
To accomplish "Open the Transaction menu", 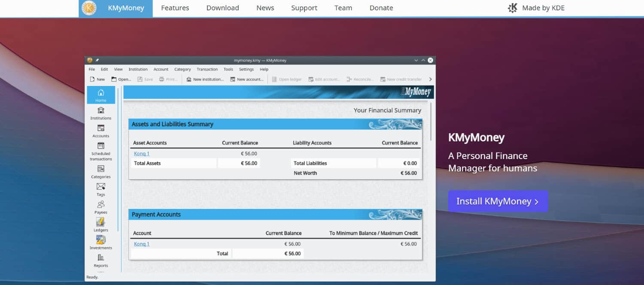I will pos(207,69).
